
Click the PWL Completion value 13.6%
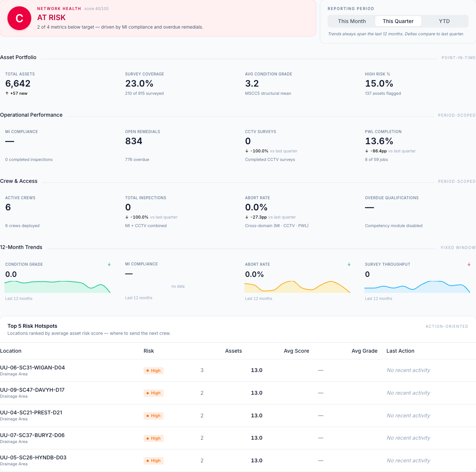(379, 141)
